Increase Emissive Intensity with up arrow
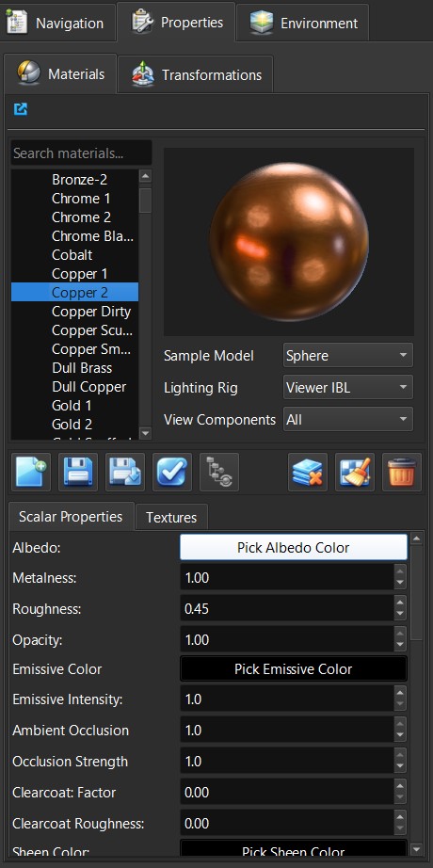 click(400, 693)
